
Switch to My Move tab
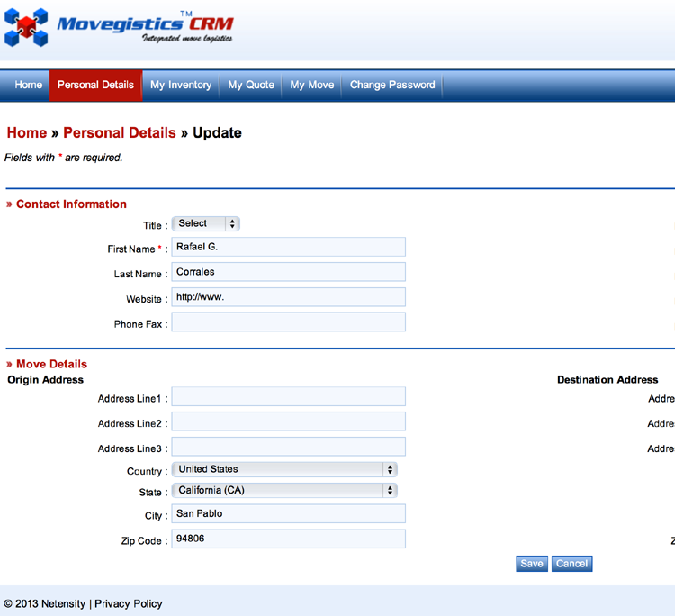[x=312, y=85]
